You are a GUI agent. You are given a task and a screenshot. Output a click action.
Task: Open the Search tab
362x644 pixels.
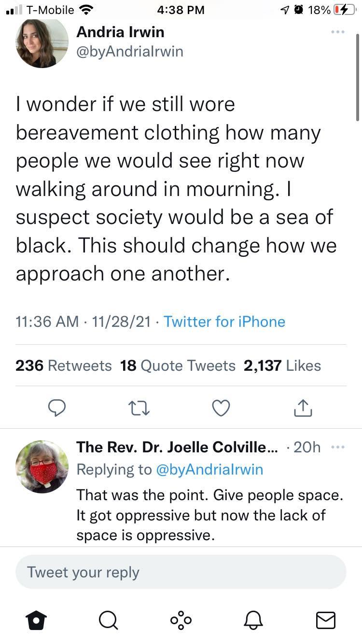[108, 620]
